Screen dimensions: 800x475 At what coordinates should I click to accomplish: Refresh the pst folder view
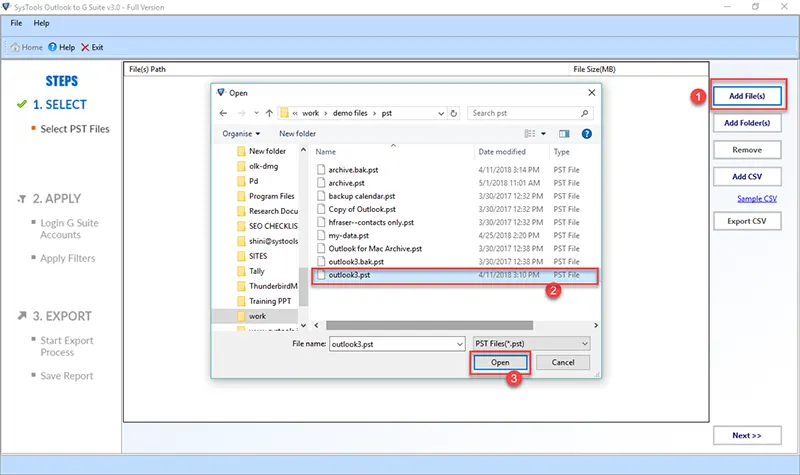pyautogui.click(x=454, y=113)
